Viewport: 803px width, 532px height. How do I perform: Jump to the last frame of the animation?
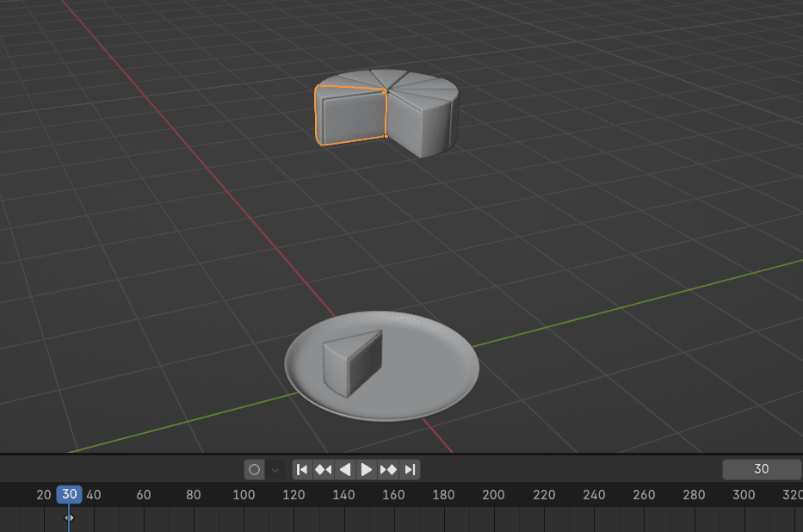[x=410, y=469]
